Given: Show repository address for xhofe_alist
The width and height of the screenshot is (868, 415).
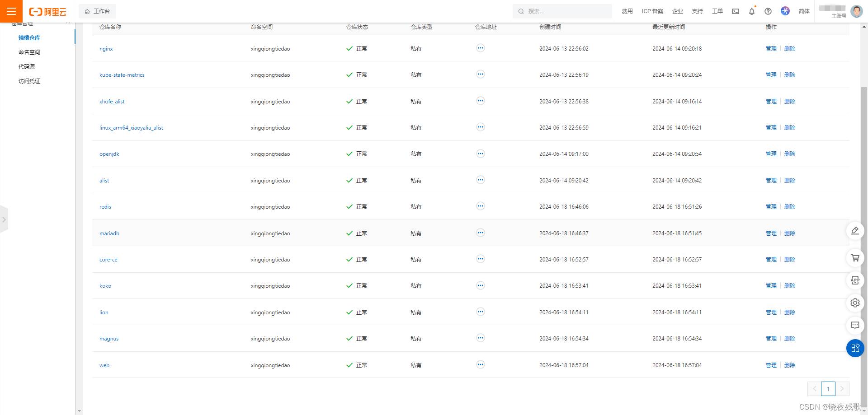Looking at the screenshot, I should point(480,101).
